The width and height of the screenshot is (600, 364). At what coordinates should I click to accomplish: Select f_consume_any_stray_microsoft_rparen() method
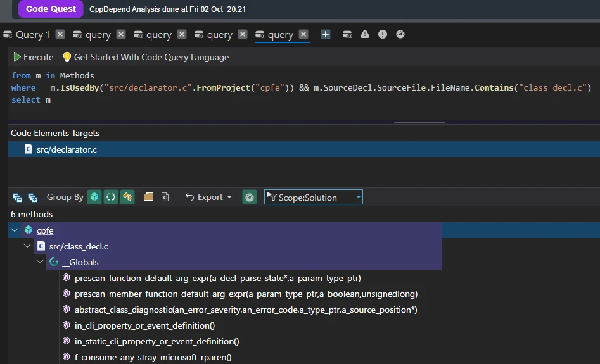153,358
